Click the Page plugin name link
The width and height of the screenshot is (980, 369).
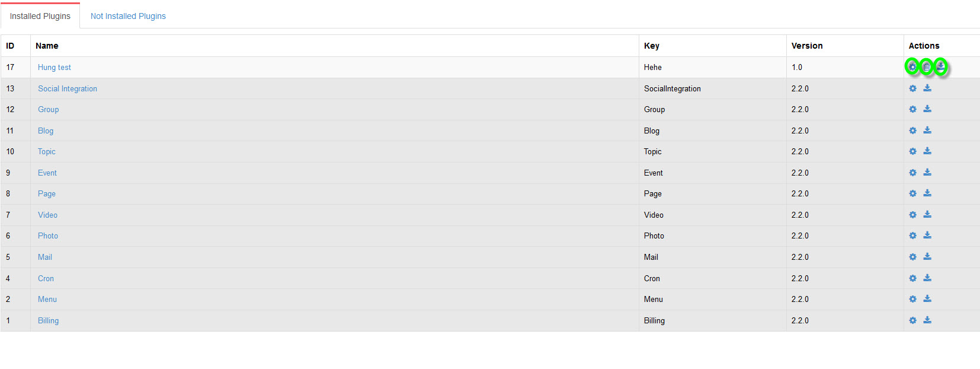tap(47, 194)
